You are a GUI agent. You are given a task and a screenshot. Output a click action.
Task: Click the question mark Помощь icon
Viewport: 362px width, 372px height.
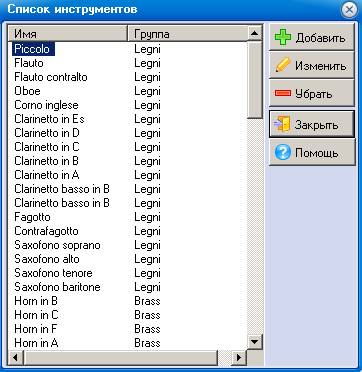tap(283, 153)
